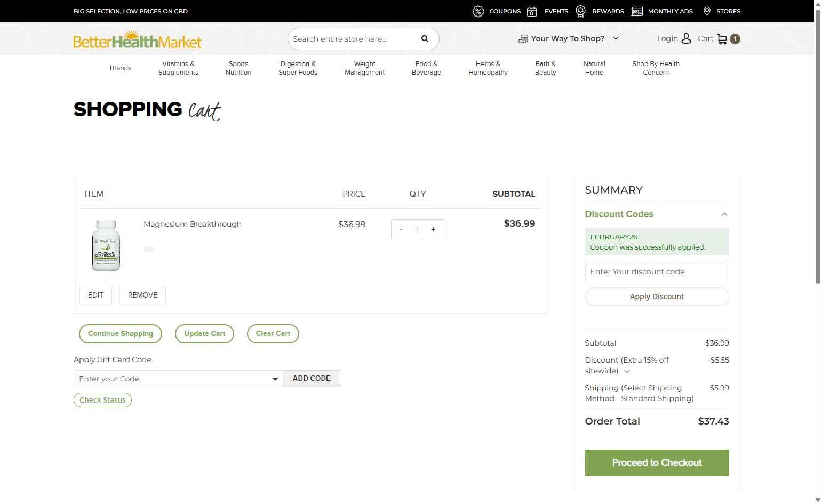
Task: Click the delivery truck icon
Action: point(523,39)
